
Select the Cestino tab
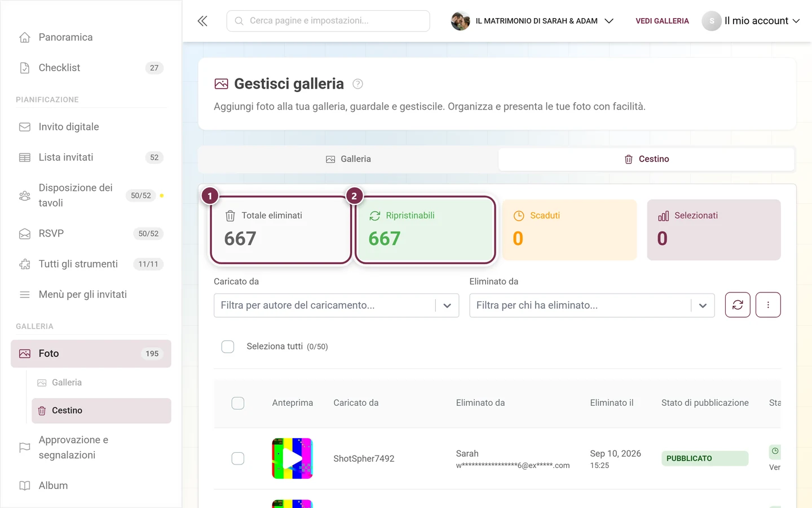(x=646, y=159)
